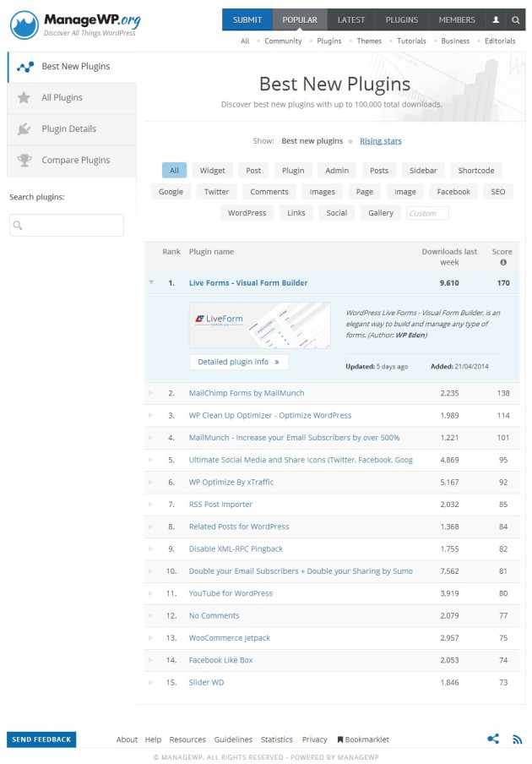Filter by SEO tag
This screenshot has height=764, width=532.
[498, 192]
